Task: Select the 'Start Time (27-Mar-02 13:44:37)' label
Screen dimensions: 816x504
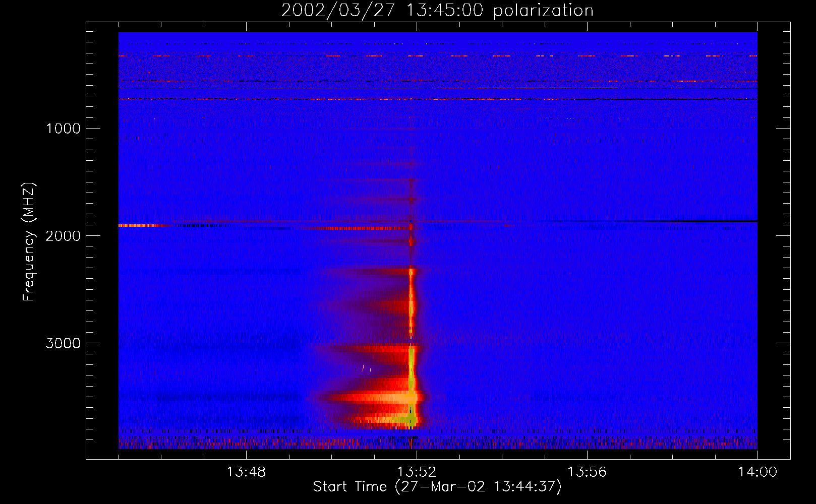Action: (x=437, y=487)
